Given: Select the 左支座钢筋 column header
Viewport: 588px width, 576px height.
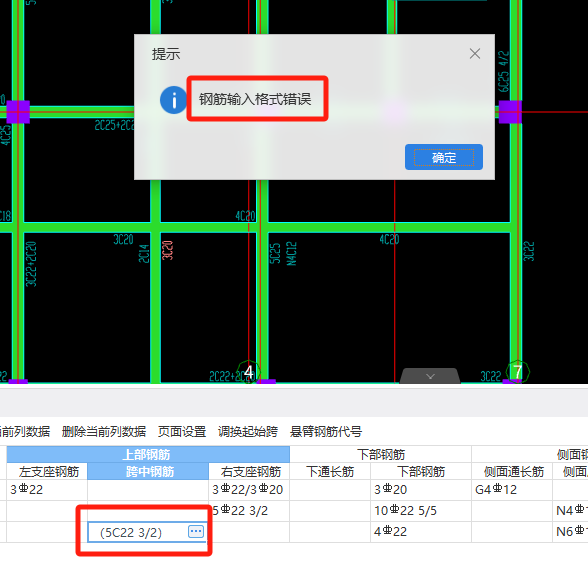Looking at the screenshot, I should (x=47, y=471).
